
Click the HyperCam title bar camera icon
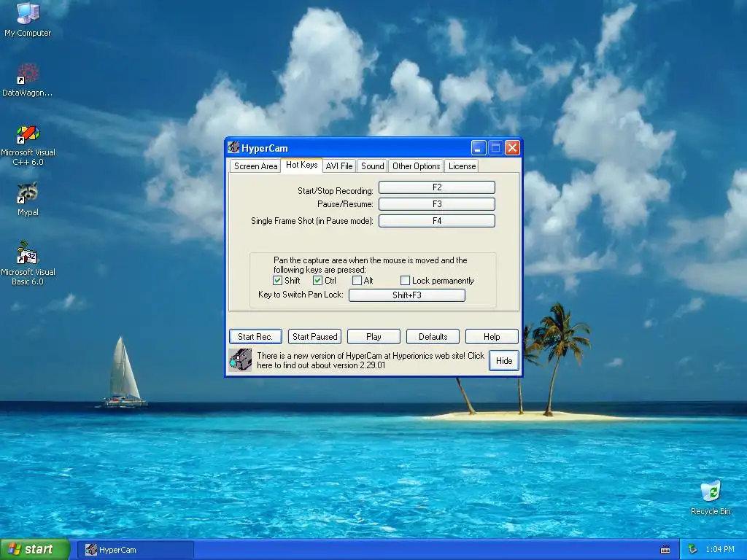233,147
